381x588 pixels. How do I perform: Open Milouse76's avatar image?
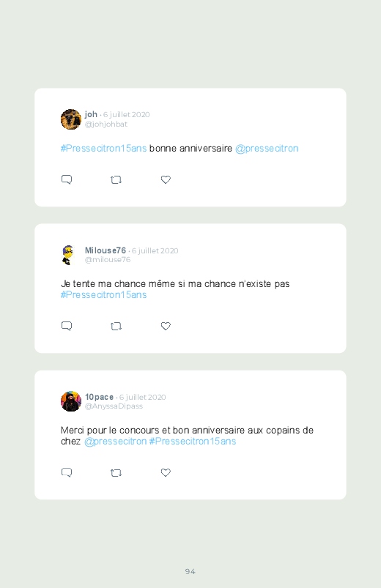tap(68, 255)
